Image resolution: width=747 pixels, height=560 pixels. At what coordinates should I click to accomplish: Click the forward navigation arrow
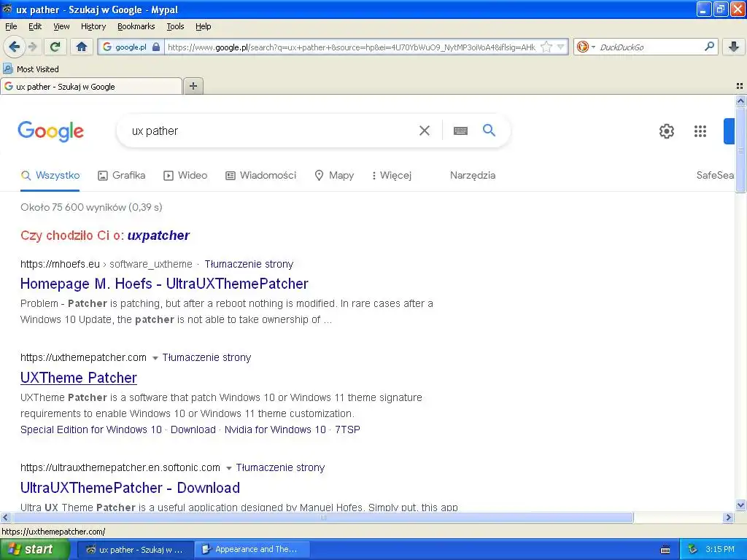(32, 47)
